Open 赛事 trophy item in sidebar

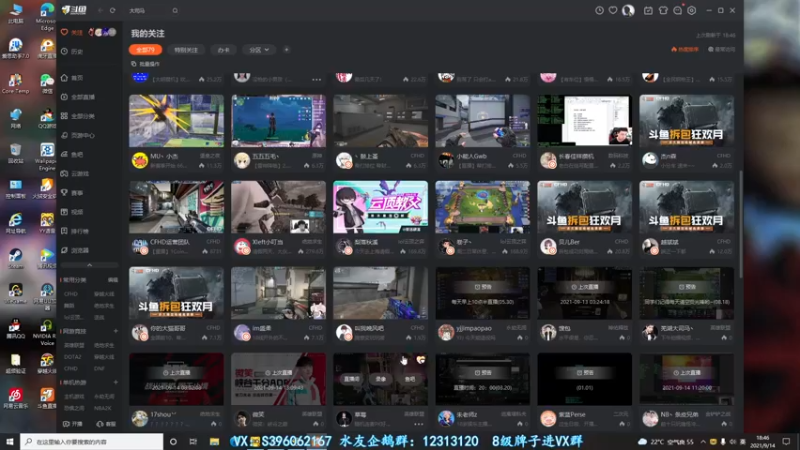[71, 193]
